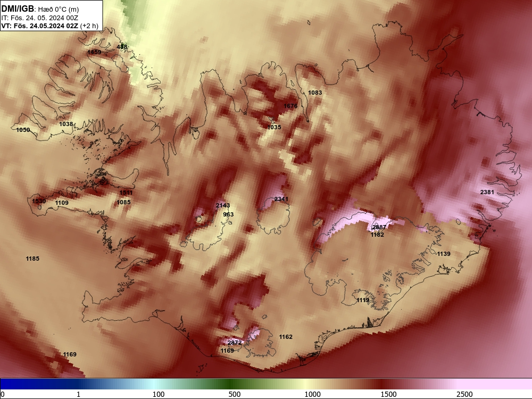Click the 1182 height value
This screenshot has width=532, height=399.
(377, 235)
